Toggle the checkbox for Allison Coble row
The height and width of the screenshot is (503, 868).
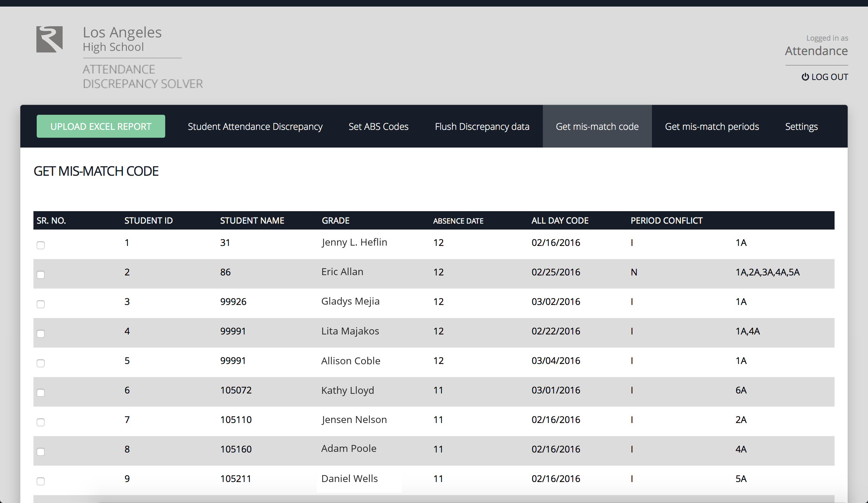pyautogui.click(x=41, y=363)
